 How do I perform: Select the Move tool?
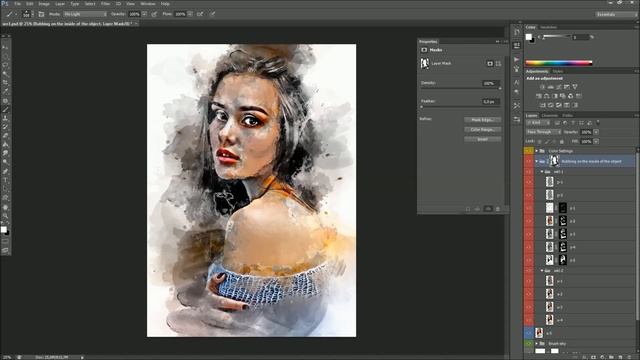click(5, 47)
